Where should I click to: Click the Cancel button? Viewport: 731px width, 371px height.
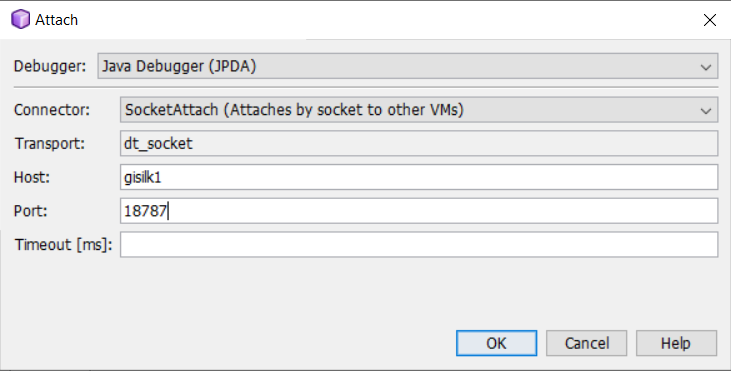[x=586, y=343]
